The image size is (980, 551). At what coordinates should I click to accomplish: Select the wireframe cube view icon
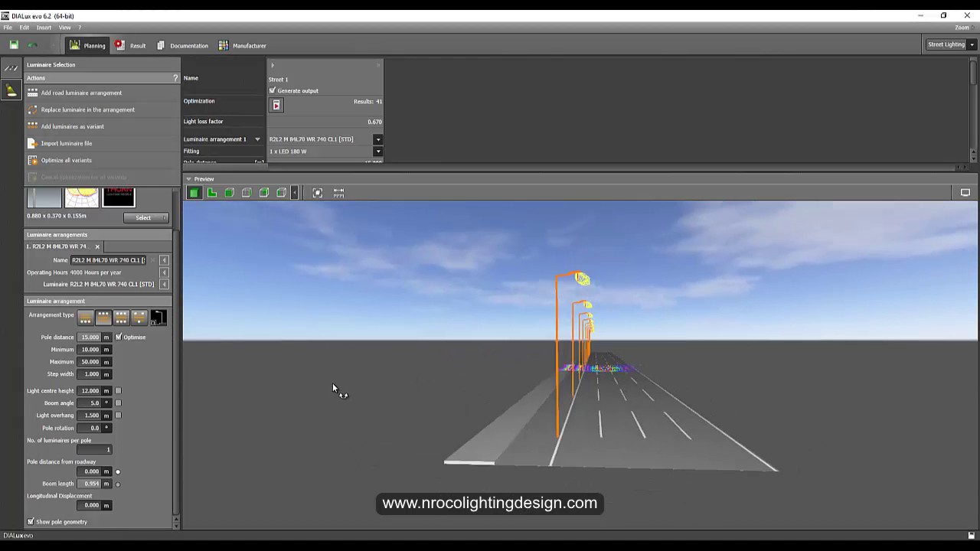(247, 193)
